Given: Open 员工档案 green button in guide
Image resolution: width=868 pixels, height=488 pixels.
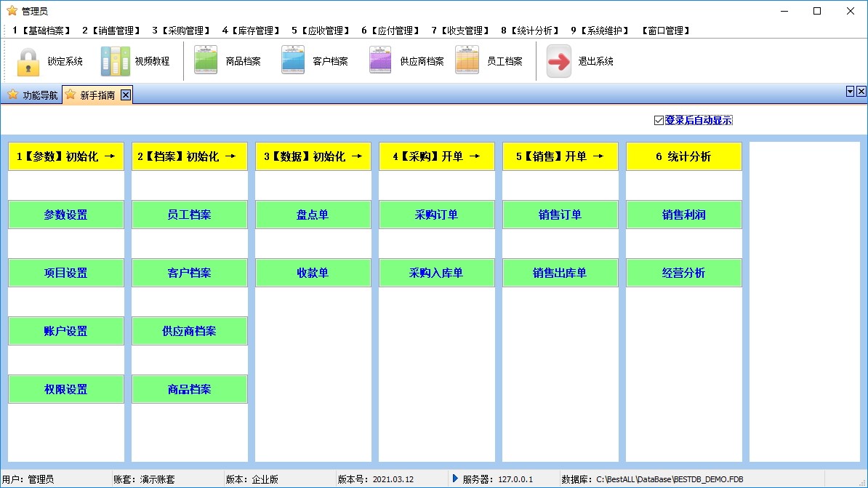Looking at the screenshot, I should tap(189, 215).
